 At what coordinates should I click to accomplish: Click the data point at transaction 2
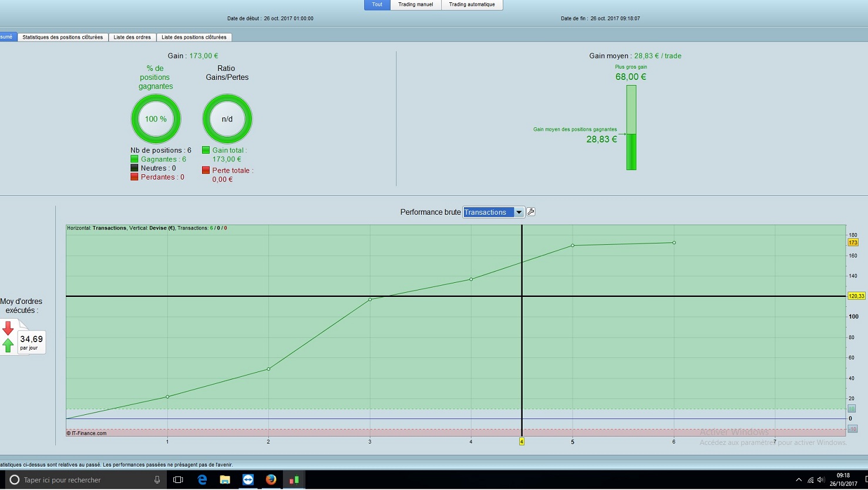[x=268, y=369]
